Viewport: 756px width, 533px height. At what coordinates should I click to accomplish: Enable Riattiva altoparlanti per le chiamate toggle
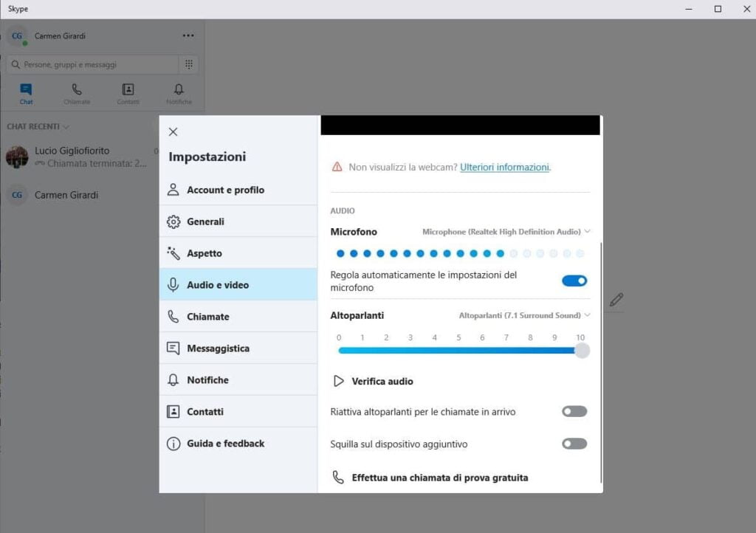pyautogui.click(x=574, y=411)
